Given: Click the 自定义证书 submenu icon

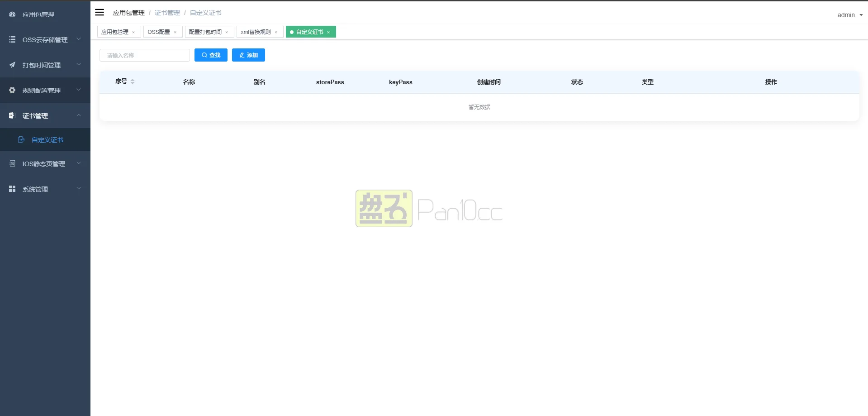Looking at the screenshot, I should pyautogui.click(x=21, y=139).
